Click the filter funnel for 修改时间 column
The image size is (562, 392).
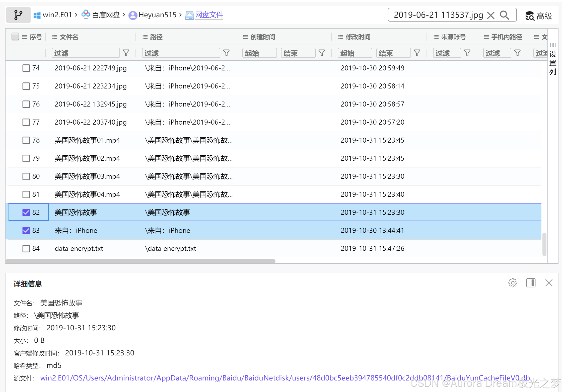[417, 53]
